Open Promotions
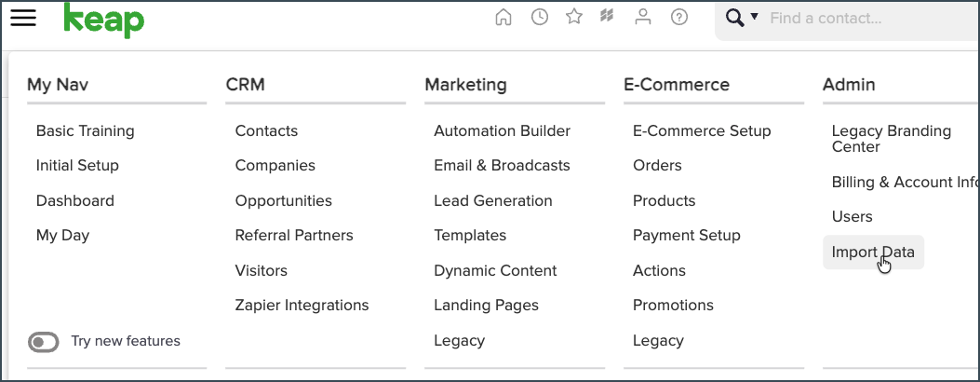980x382 pixels. [x=673, y=305]
